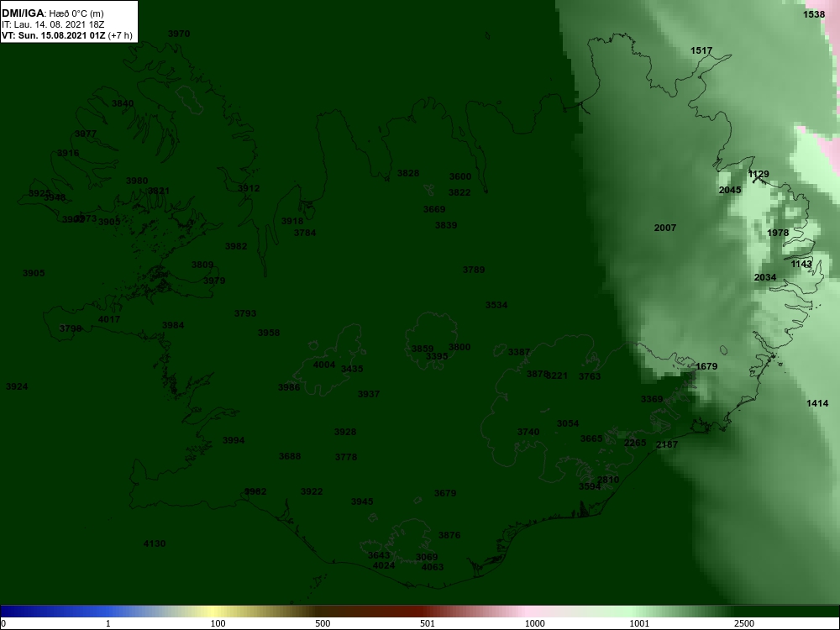Click the 'DMI/IGA: Hæð 0°C (m)' title text

53,13
